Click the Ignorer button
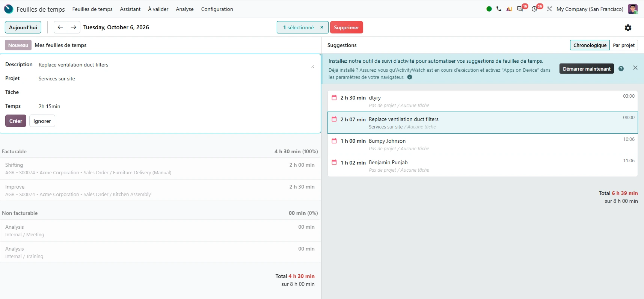This screenshot has width=644, height=299. pyautogui.click(x=42, y=121)
